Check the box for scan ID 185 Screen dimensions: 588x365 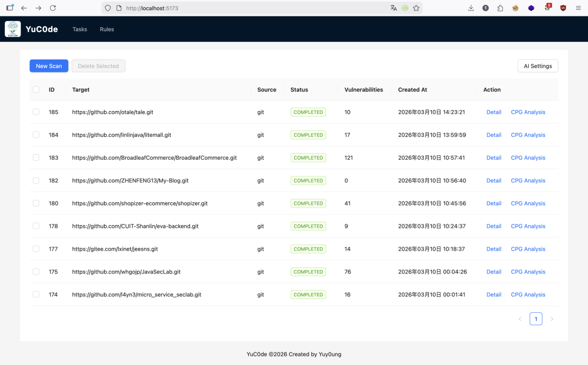36,112
